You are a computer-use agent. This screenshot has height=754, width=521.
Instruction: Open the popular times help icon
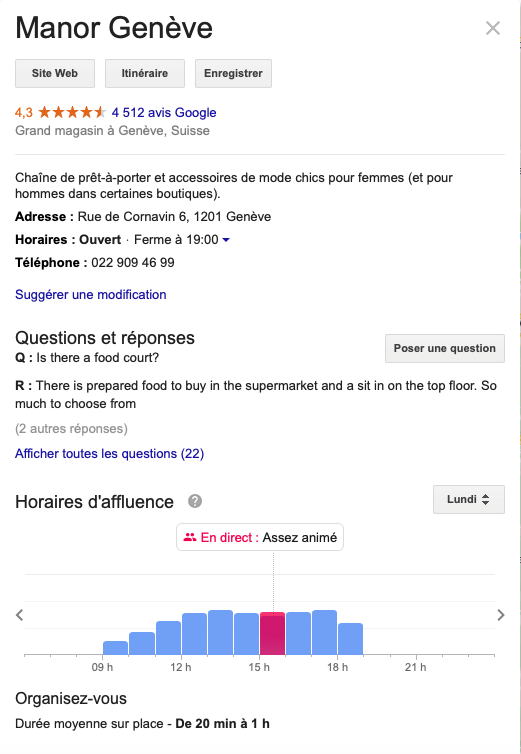(x=195, y=501)
